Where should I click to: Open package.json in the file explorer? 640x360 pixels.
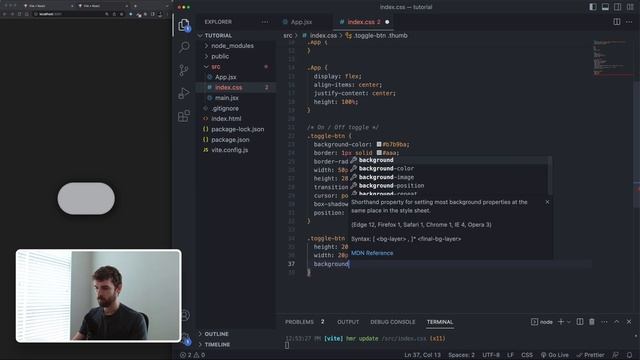(236, 140)
